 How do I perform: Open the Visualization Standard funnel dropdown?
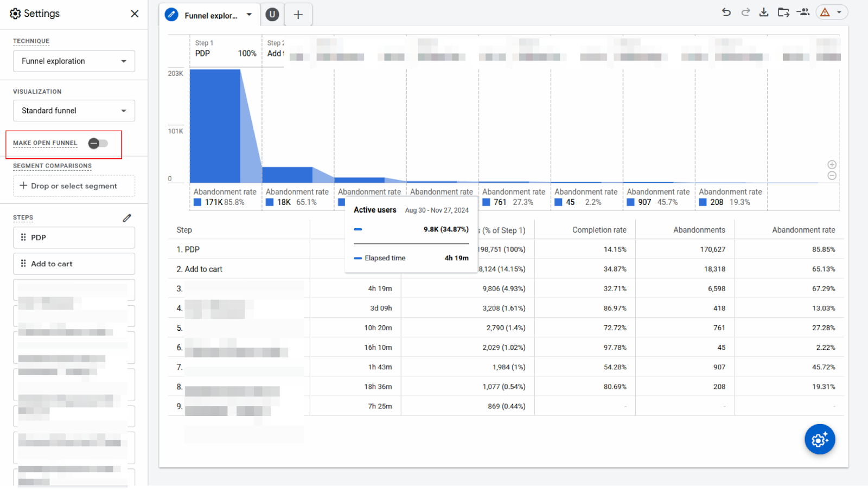(x=73, y=111)
